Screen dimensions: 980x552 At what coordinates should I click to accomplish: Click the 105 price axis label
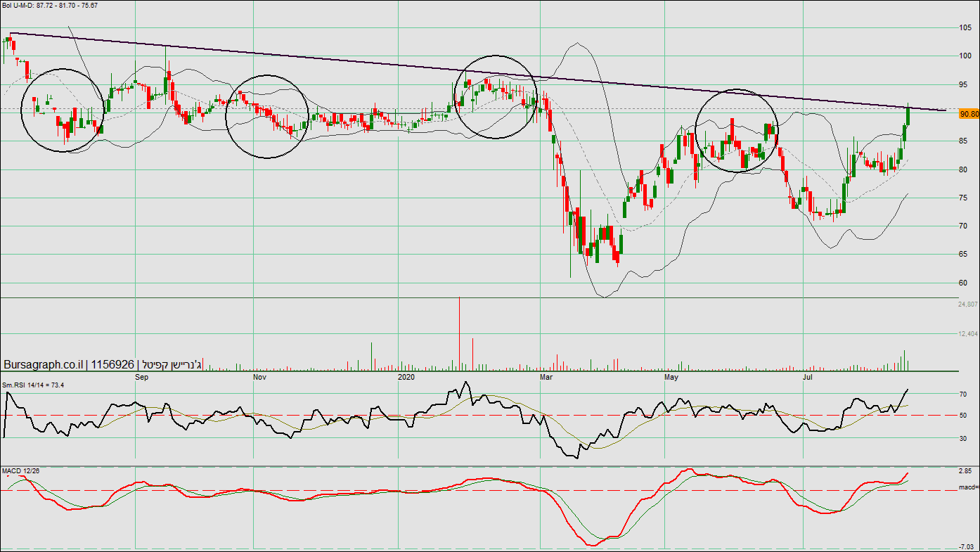[965, 28]
